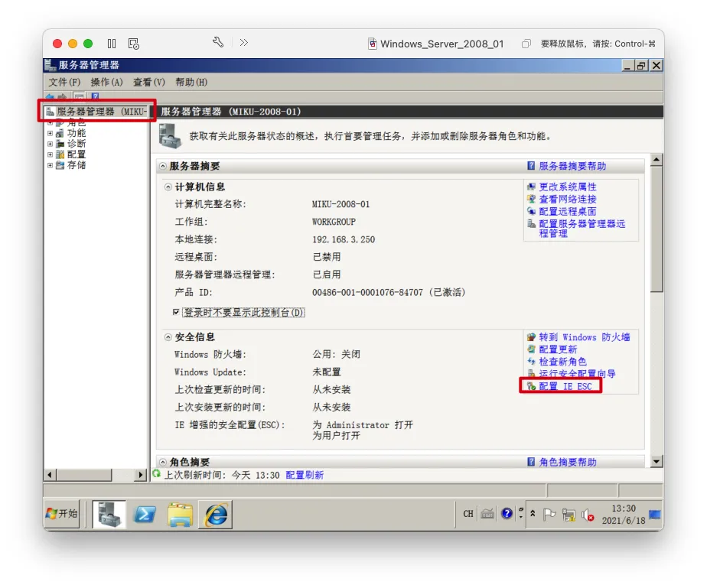Expand the 配置 tree node
707x588 pixels.
50,154
